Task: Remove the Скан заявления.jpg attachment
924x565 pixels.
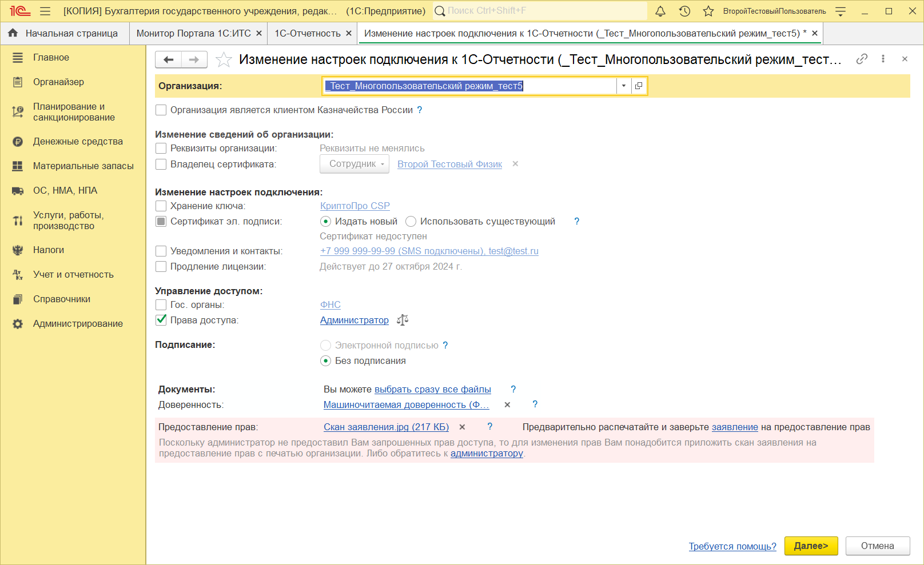Action: pyautogui.click(x=462, y=427)
